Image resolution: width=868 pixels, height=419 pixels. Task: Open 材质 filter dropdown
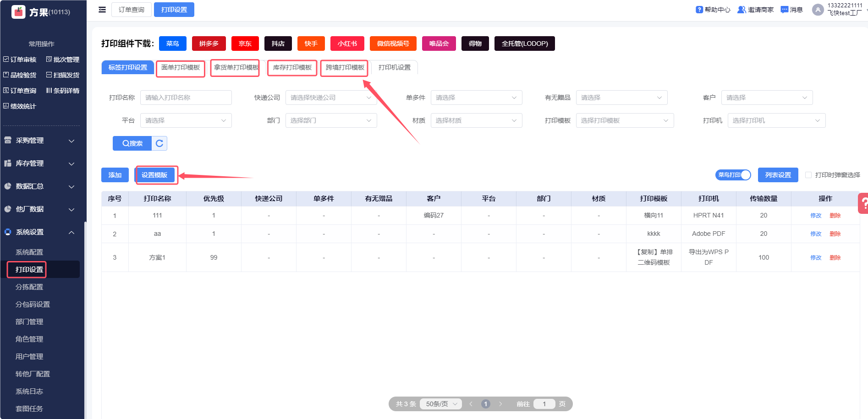(476, 120)
